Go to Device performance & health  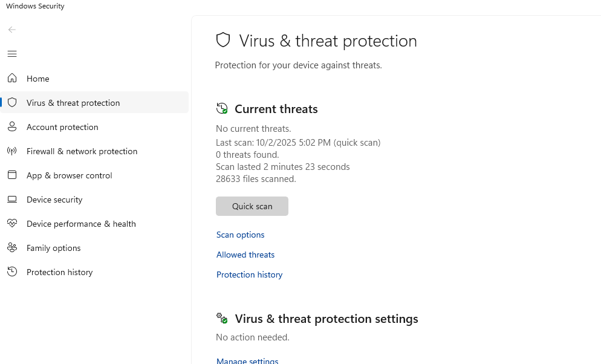pos(81,224)
